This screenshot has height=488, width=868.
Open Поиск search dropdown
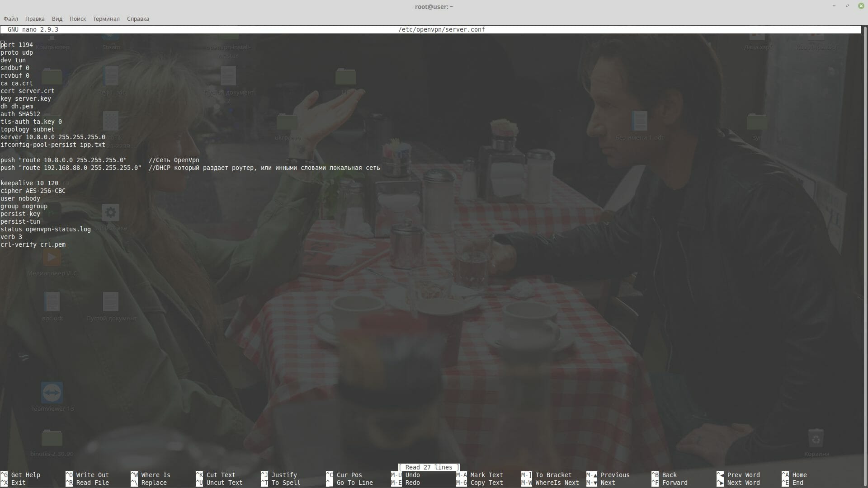[x=77, y=19]
